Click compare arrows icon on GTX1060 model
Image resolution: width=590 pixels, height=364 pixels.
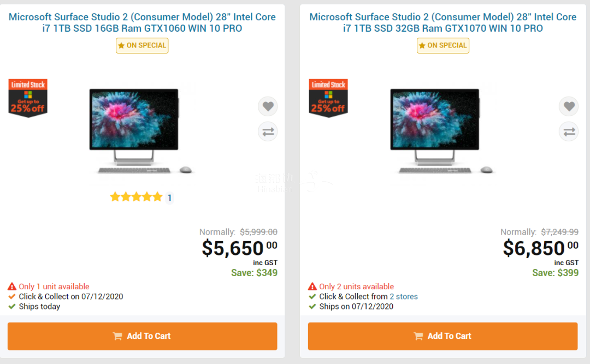(268, 132)
